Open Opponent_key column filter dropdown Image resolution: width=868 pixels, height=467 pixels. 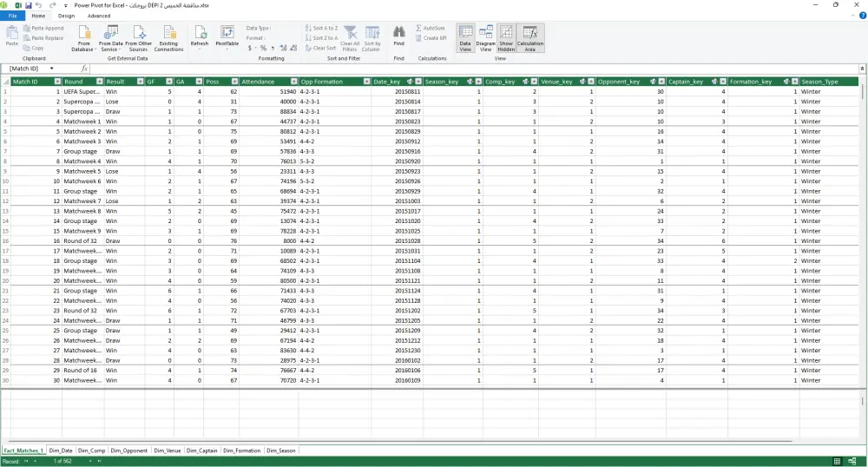[661, 82]
